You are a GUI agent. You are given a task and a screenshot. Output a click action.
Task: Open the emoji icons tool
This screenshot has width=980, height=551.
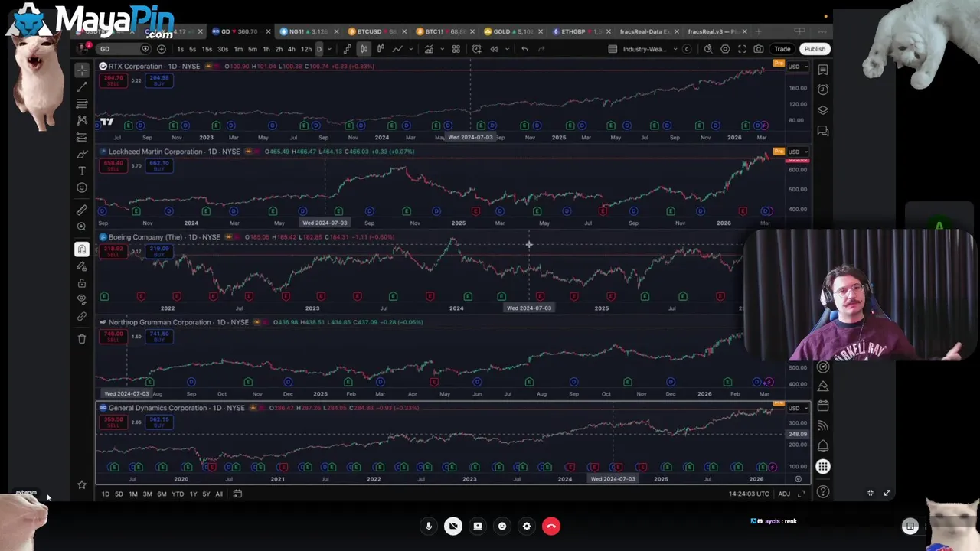(82, 187)
